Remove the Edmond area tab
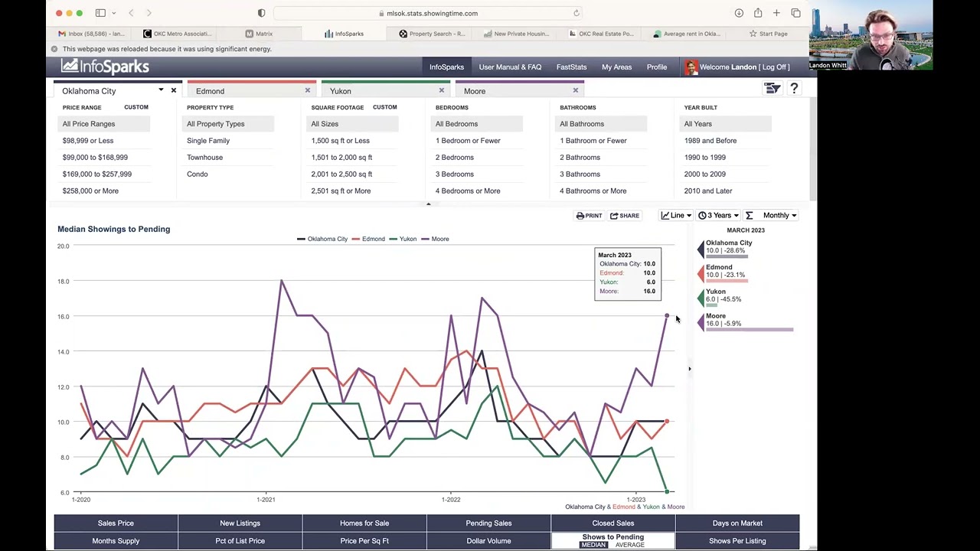Image resolution: width=980 pixels, height=551 pixels. coord(308,90)
